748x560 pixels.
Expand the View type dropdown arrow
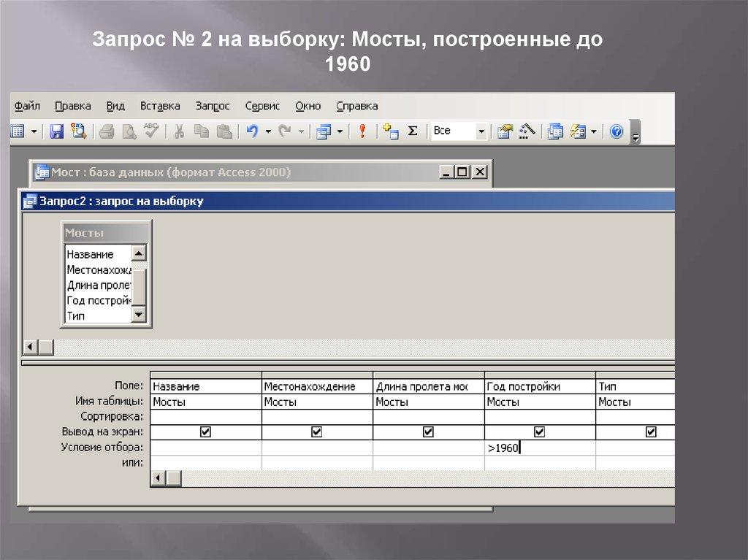pos(34,131)
